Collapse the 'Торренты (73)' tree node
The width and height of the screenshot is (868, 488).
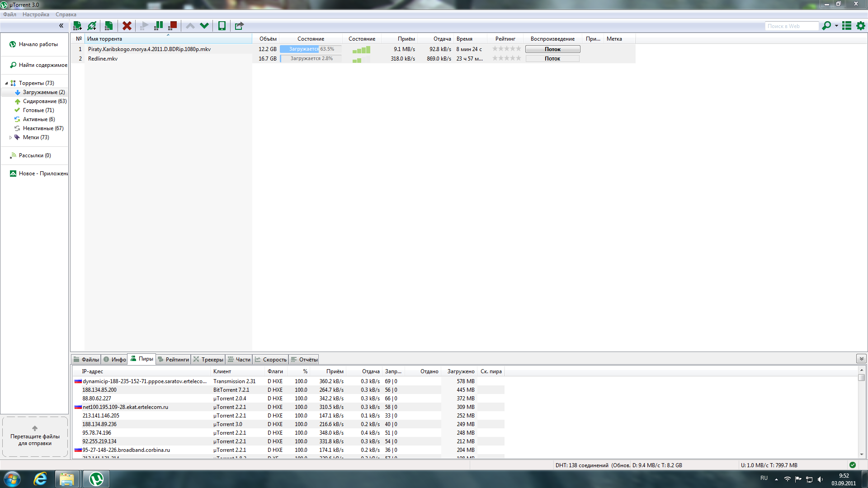(6, 83)
